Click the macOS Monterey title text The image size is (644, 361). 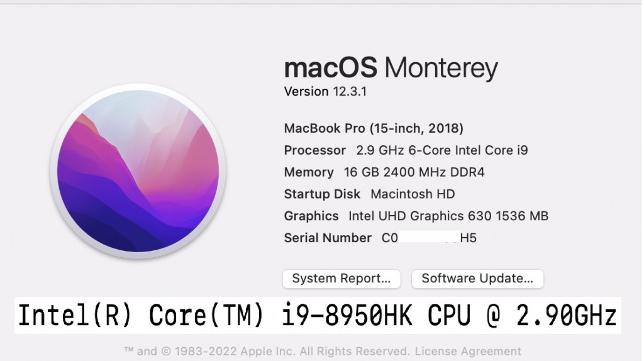click(391, 68)
